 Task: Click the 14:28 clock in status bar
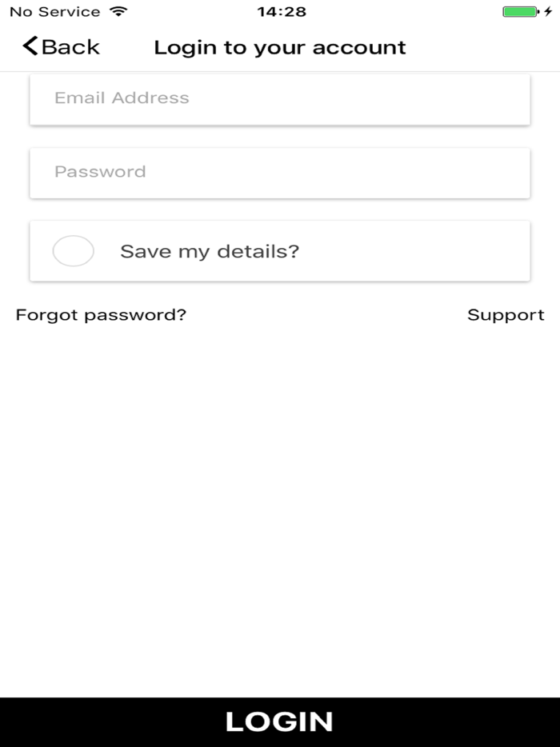pos(282,12)
